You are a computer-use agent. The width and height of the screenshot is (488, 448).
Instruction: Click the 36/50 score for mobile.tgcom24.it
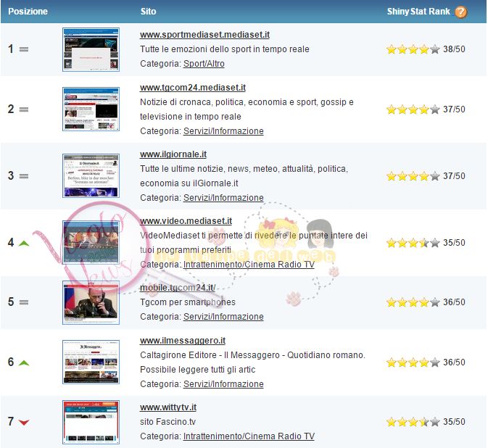pyautogui.click(x=454, y=302)
